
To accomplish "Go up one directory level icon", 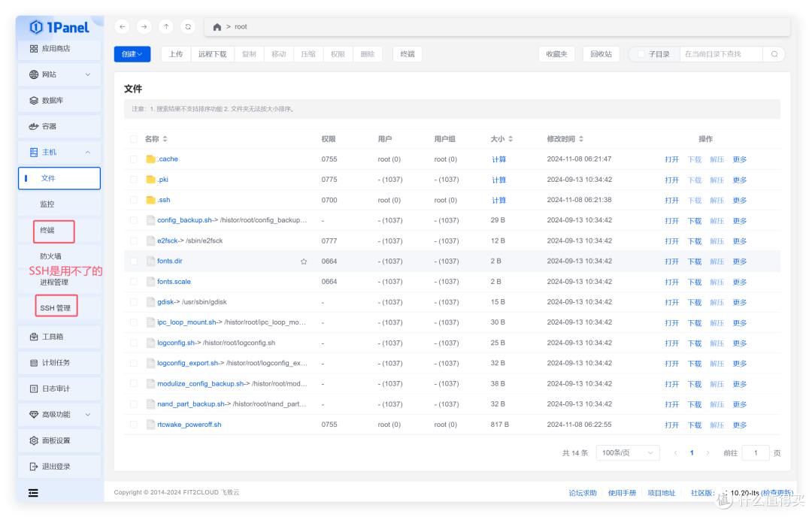I will (165, 26).
